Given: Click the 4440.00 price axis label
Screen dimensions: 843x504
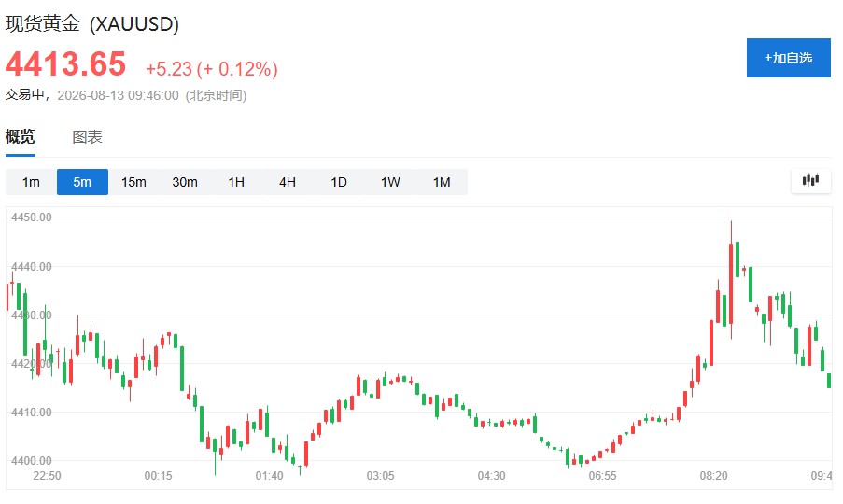Looking at the screenshot, I should coord(32,267).
